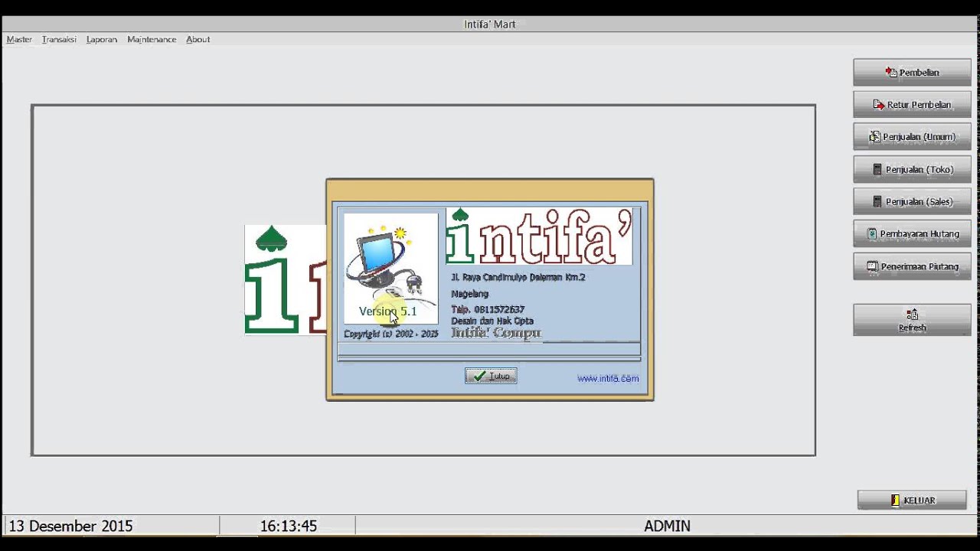Open Penjualan (Umum)
The image size is (980, 551).
pos(912,137)
